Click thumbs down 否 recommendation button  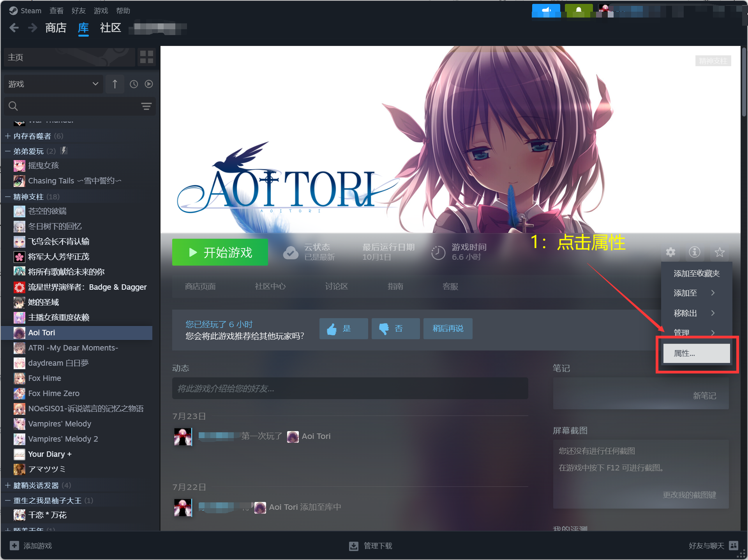(395, 329)
